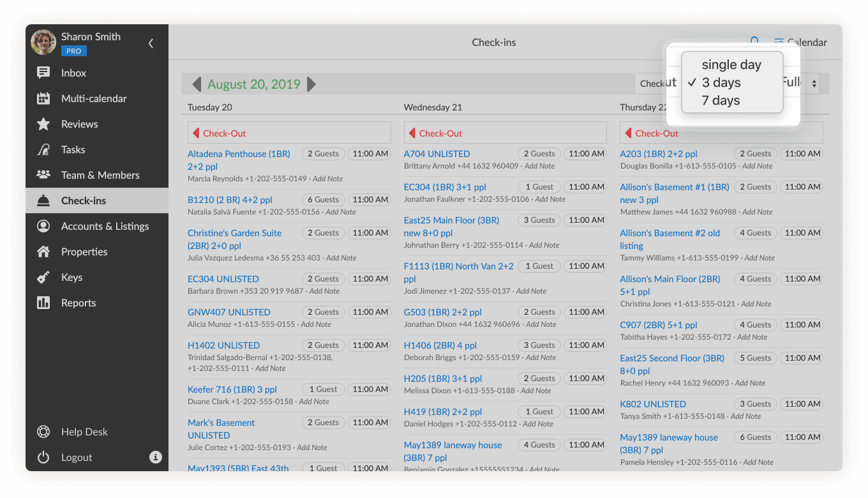
Task: Click the PRO badge under the user name
Action: click(73, 51)
